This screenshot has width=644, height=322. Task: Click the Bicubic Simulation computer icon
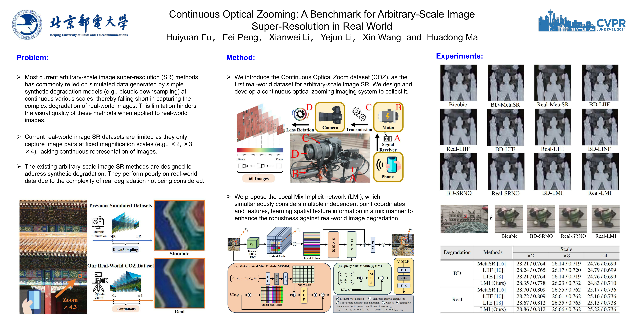98,222
